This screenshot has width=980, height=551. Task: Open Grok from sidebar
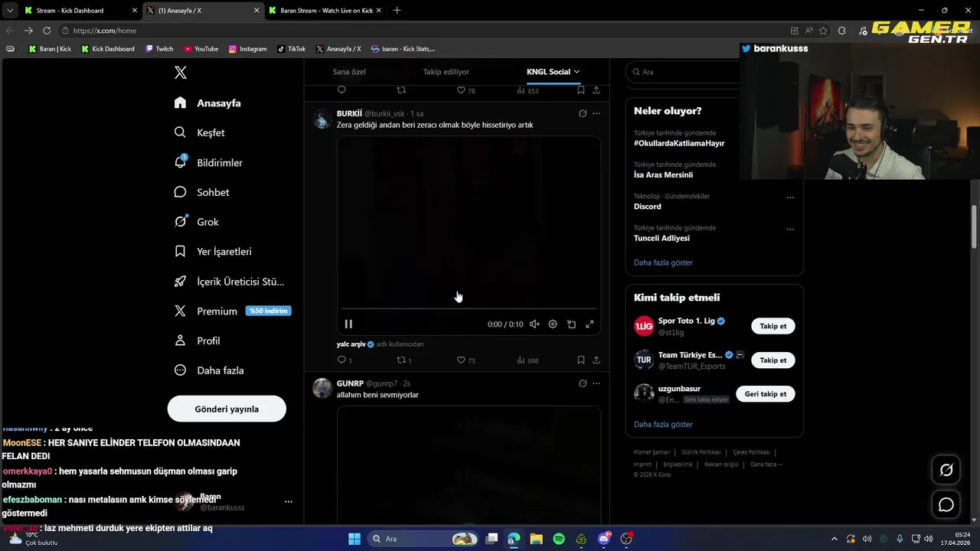pos(197,222)
